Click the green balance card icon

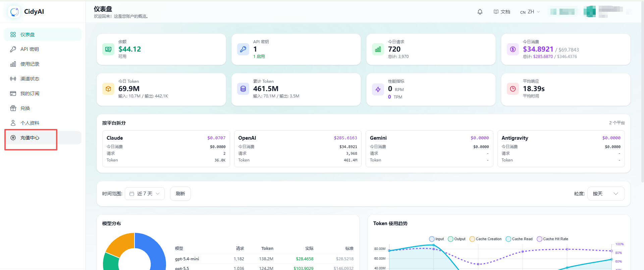click(108, 49)
